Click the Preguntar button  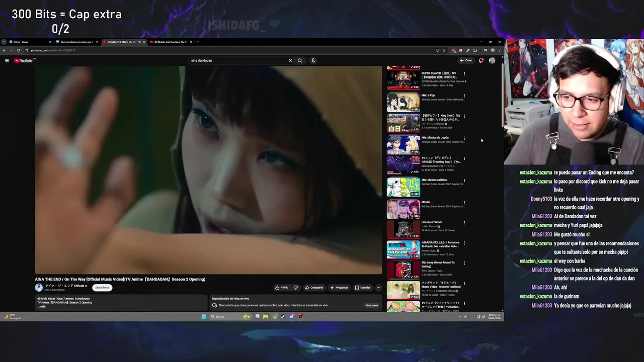click(x=339, y=288)
